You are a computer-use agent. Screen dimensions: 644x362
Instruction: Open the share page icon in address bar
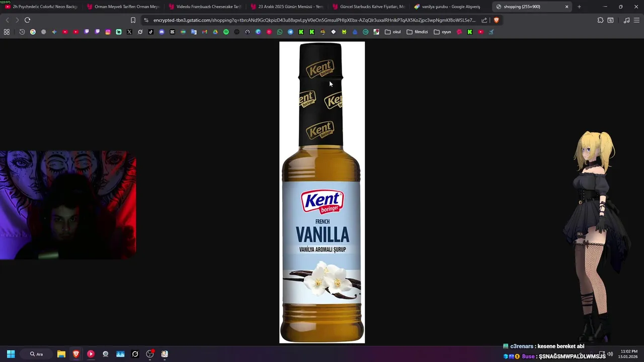(484, 20)
